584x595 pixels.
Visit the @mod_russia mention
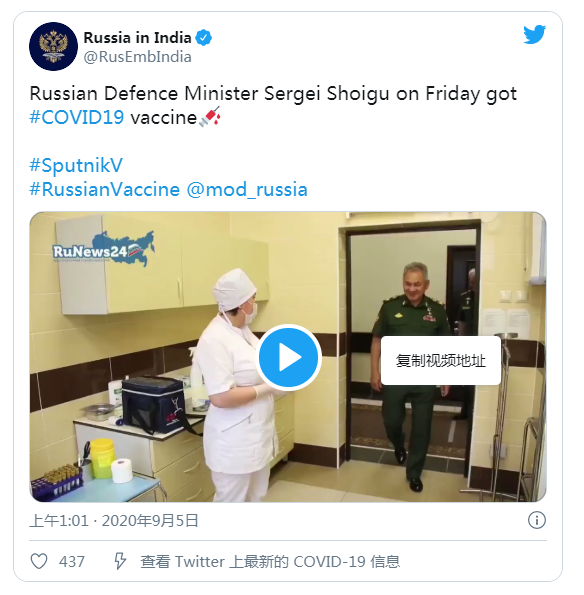coord(247,189)
